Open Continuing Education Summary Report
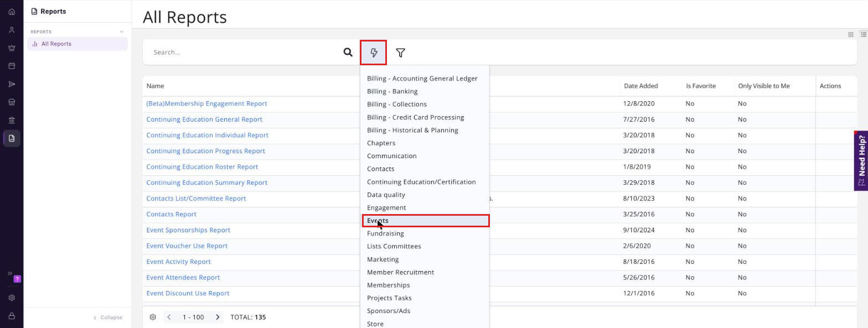 pos(206,183)
